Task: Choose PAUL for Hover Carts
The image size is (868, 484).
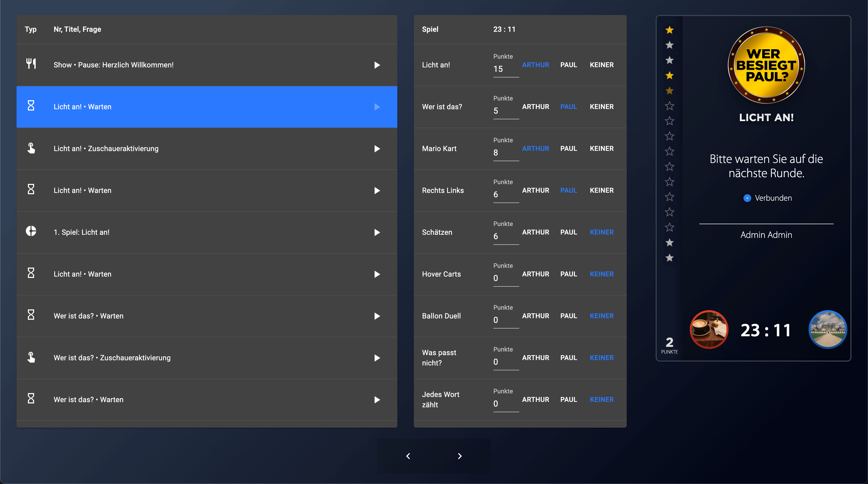Action: pyautogui.click(x=568, y=274)
